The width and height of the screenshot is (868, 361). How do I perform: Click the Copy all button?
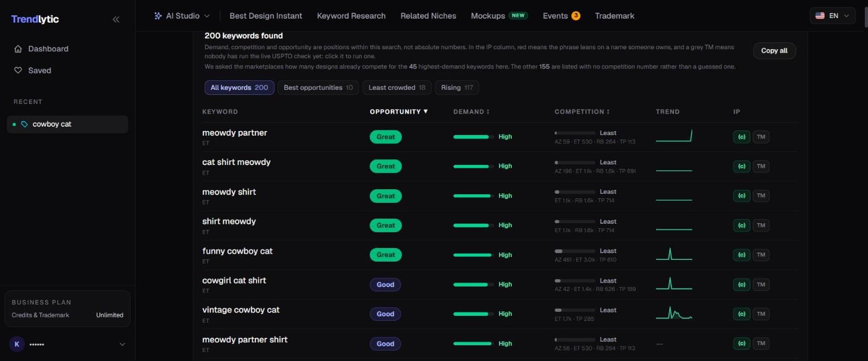tap(774, 51)
